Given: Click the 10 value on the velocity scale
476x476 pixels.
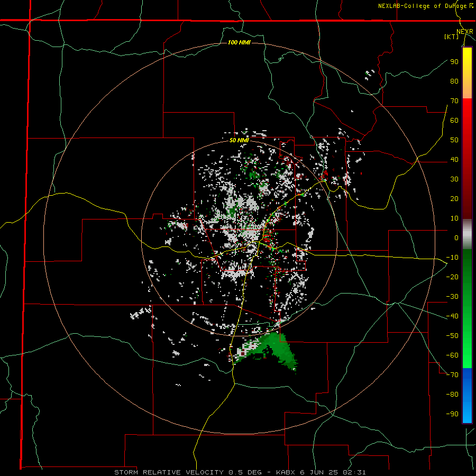Looking at the screenshot, I should (454, 218).
